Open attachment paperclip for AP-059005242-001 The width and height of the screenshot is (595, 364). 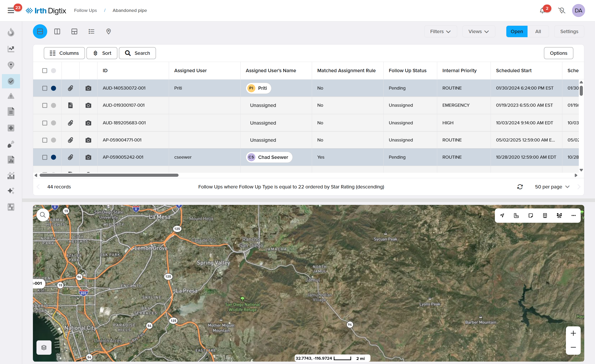pyautogui.click(x=70, y=157)
